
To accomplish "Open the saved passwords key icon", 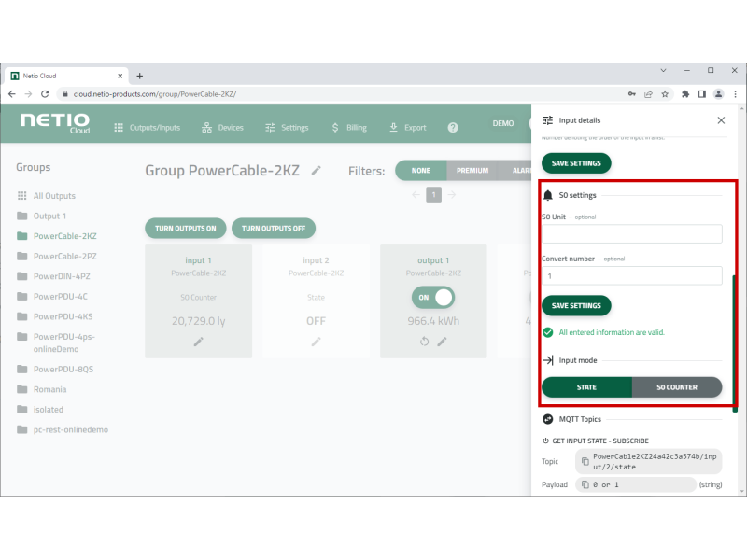I will [x=632, y=94].
